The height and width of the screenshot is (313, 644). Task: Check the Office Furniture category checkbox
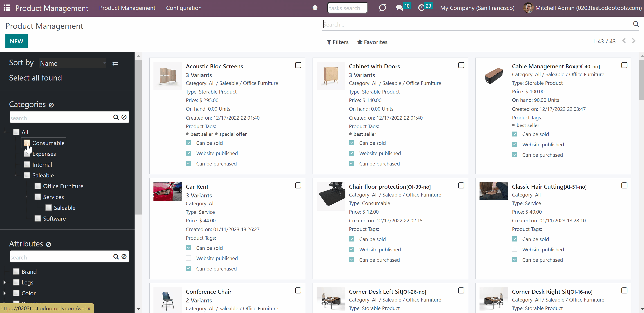(x=38, y=186)
